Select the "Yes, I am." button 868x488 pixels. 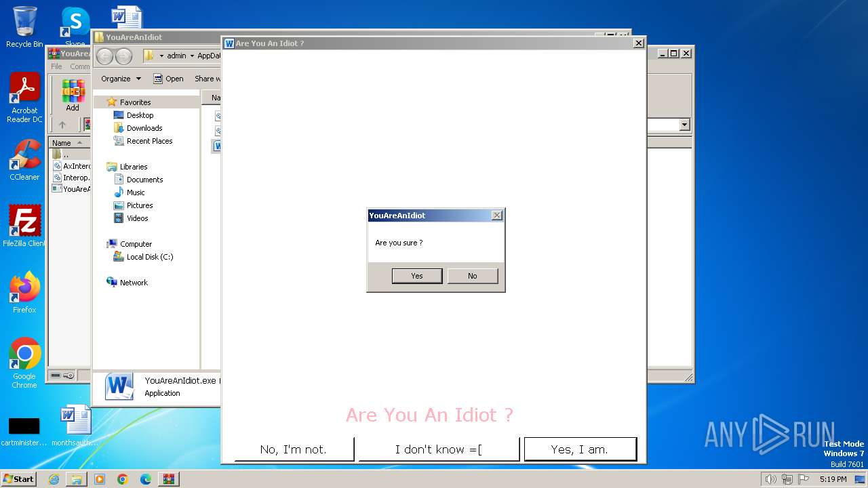580,449
